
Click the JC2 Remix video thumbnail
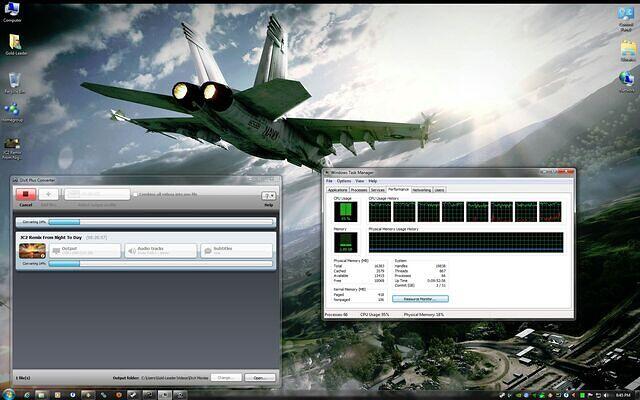(31, 250)
